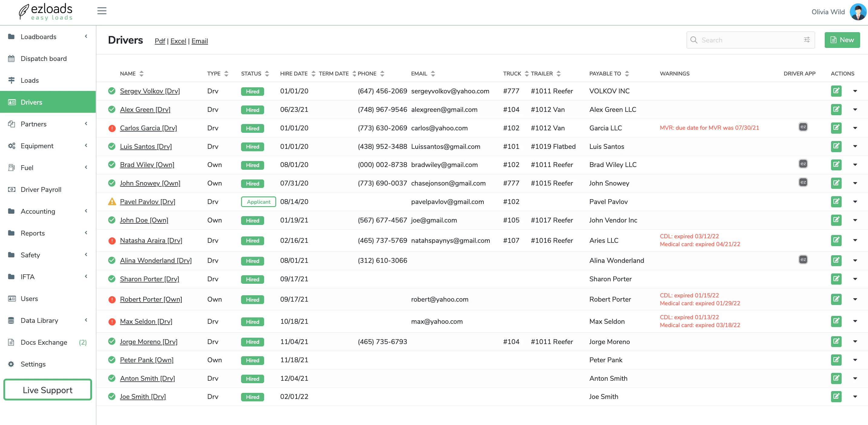Open the Dispatch board from the sidebar
868x425 pixels.
(x=44, y=58)
